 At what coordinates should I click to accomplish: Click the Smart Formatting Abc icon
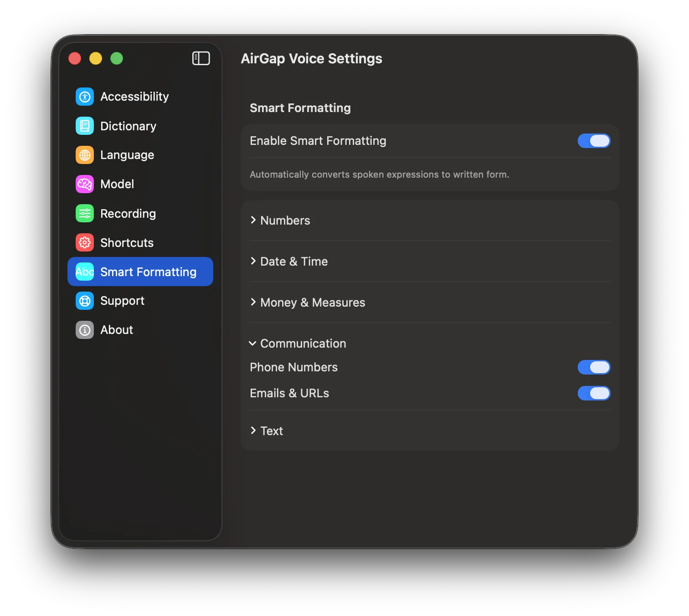point(85,272)
